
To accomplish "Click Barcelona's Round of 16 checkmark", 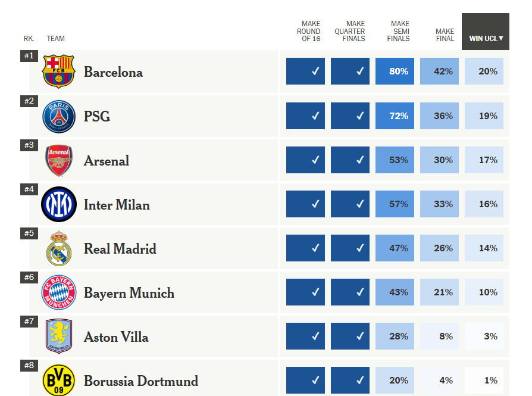I will tap(306, 71).
